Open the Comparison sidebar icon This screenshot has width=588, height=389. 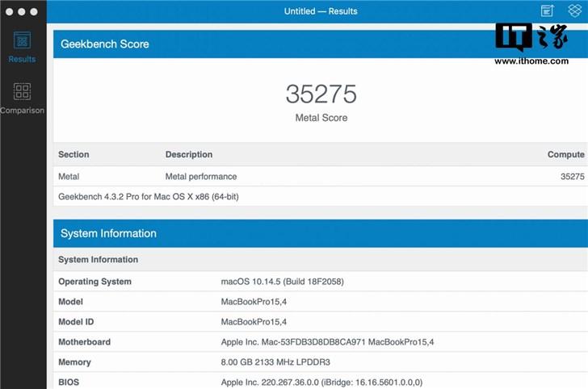pos(22,91)
